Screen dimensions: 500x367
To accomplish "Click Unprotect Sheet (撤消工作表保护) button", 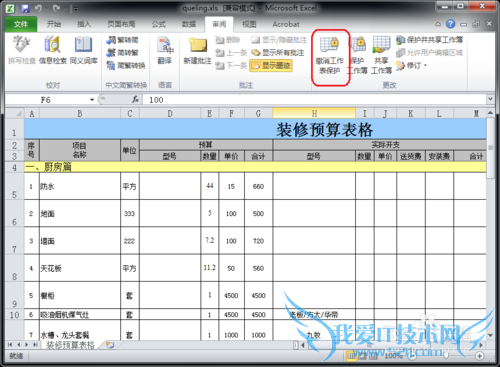I will pos(330,55).
